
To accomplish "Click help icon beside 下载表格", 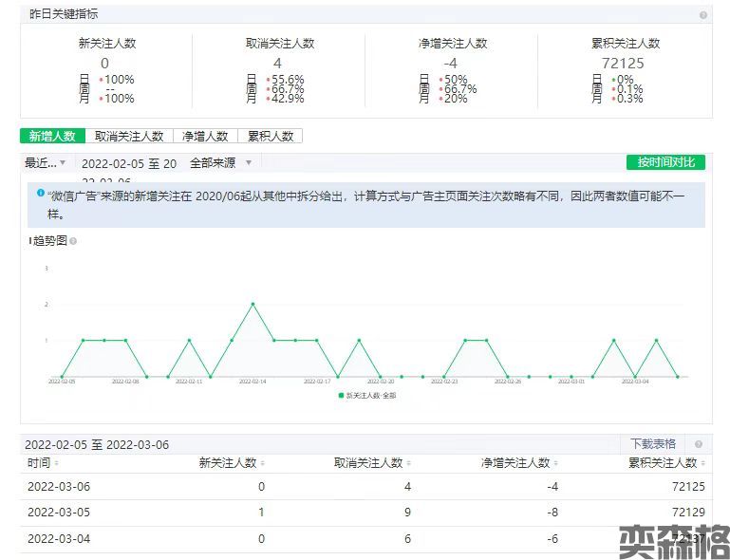I will click(699, 444).
